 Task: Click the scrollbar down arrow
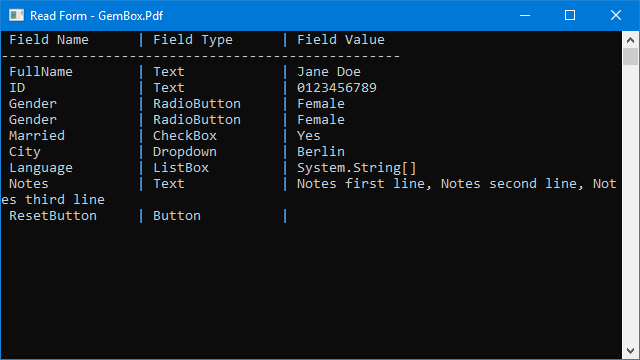pos(630,351)
